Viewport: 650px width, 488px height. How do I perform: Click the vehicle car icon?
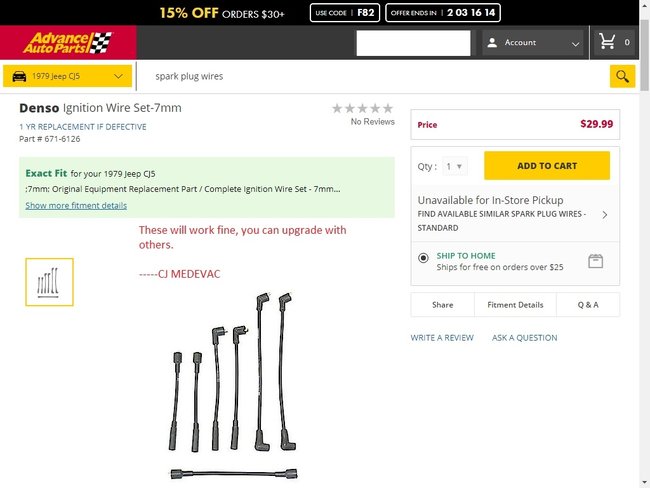pyautogui.click(x=19, y=76)
